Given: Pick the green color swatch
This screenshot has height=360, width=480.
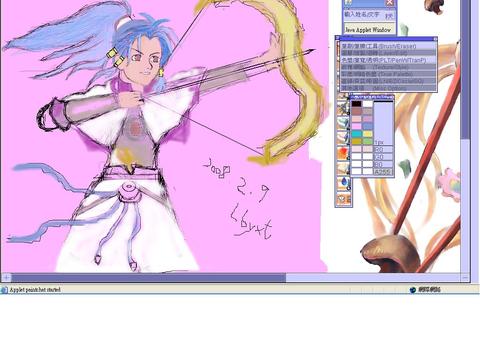Looking at the screenshot, I should 367,141.
